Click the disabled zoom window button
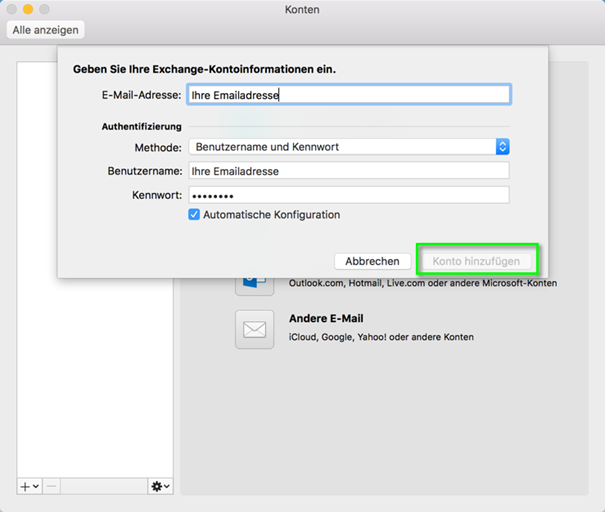The width and height of the screenshot is (605, 512). [43, 9]
